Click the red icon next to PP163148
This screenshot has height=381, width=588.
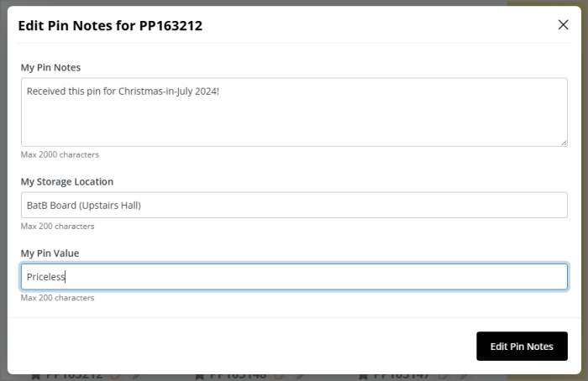(279, 376)
